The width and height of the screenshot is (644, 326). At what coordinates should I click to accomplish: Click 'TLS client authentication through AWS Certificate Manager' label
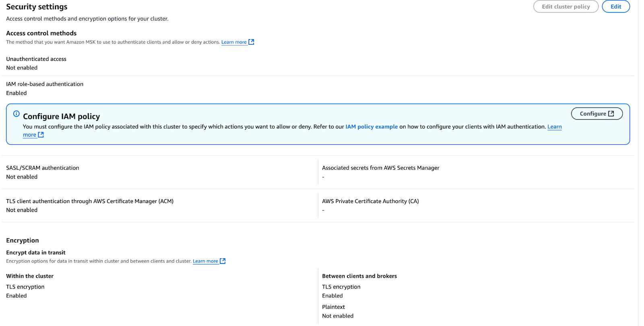pos(90,201)
